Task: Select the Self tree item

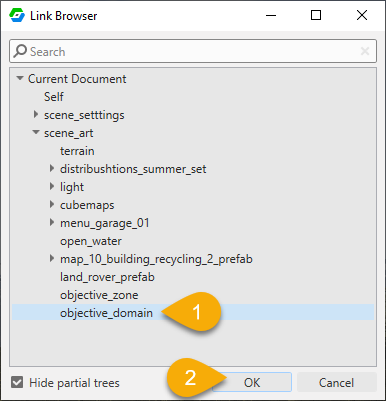Action: pos(54,97)
